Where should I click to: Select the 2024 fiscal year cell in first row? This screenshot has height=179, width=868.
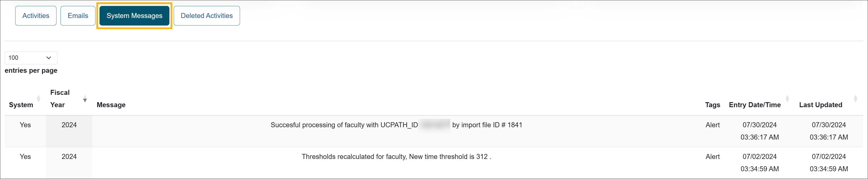69,125
